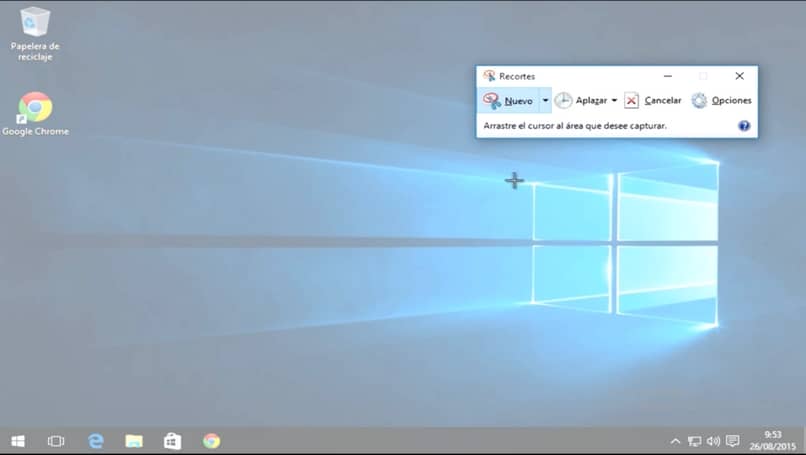Open the Nuevo snip mode dropdown arrow
Image resolution: width=806 pixels, height=455 pixels.
coord(545,101)
